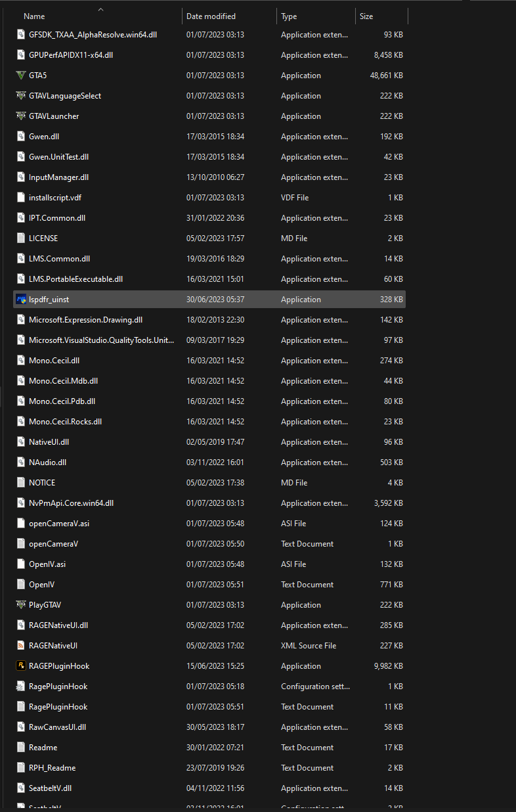The image size is (516, 812).
Task: Click the SeatbeltV.dll file icon
Action: point(21,788)
